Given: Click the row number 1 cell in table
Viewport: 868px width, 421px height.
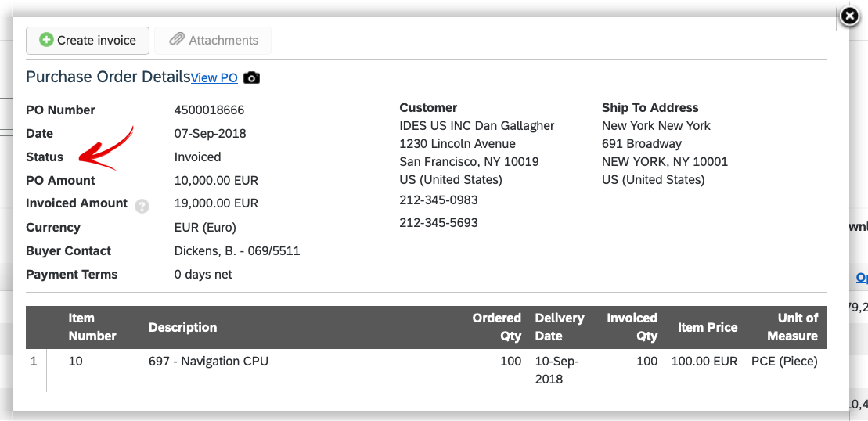Looking at the screenshot, I should [34, 362].
